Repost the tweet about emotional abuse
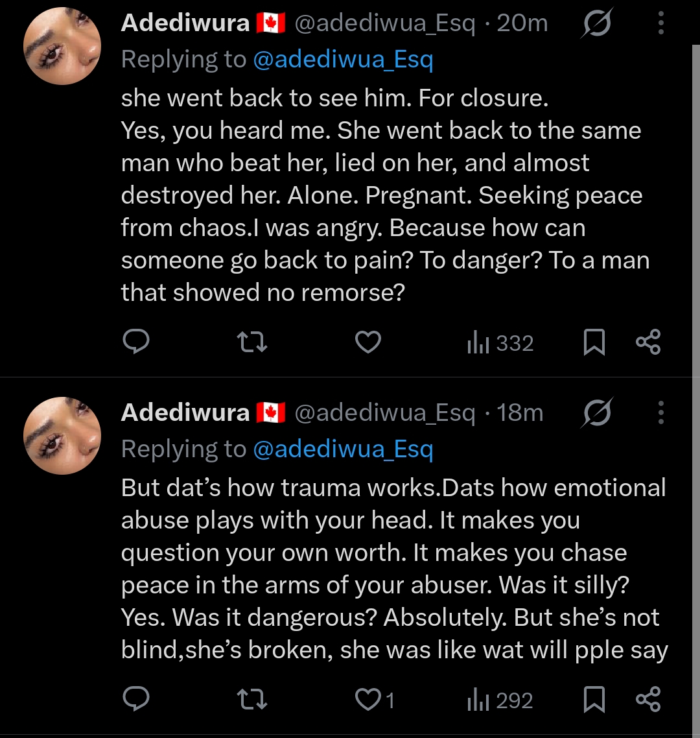Image resolution: width=700 pixels, height=738 pixels. (x=252, y=699)
